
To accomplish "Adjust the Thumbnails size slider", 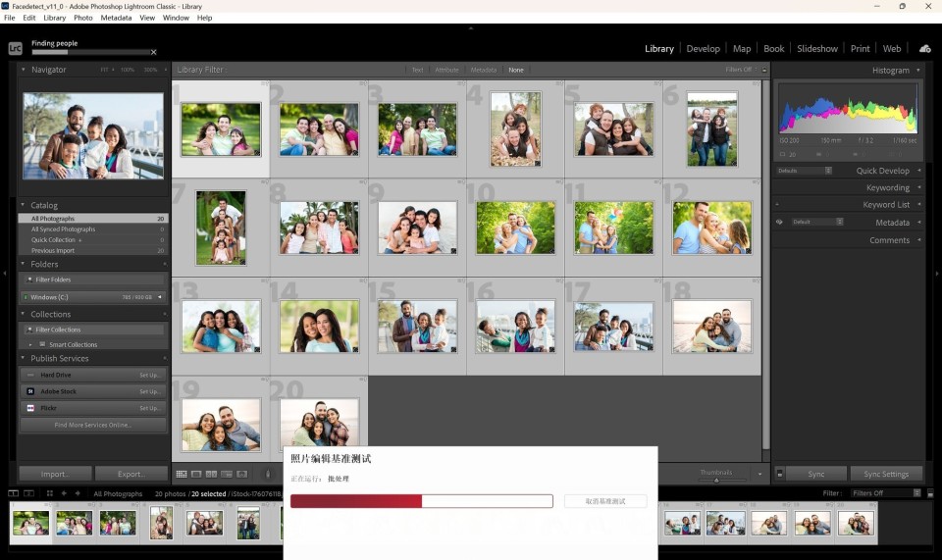I will pyautogui.click(x=716, y=480).
